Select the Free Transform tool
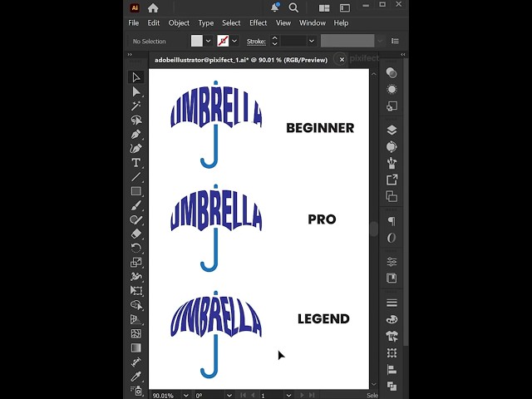This screenshot has height=399, width=532. [x=136, y=291]
